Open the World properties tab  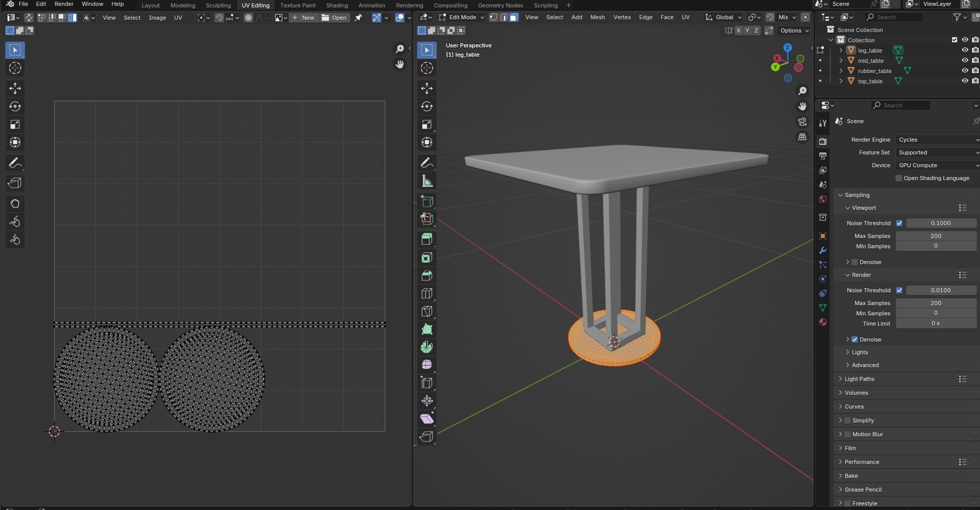pos(823,199)
